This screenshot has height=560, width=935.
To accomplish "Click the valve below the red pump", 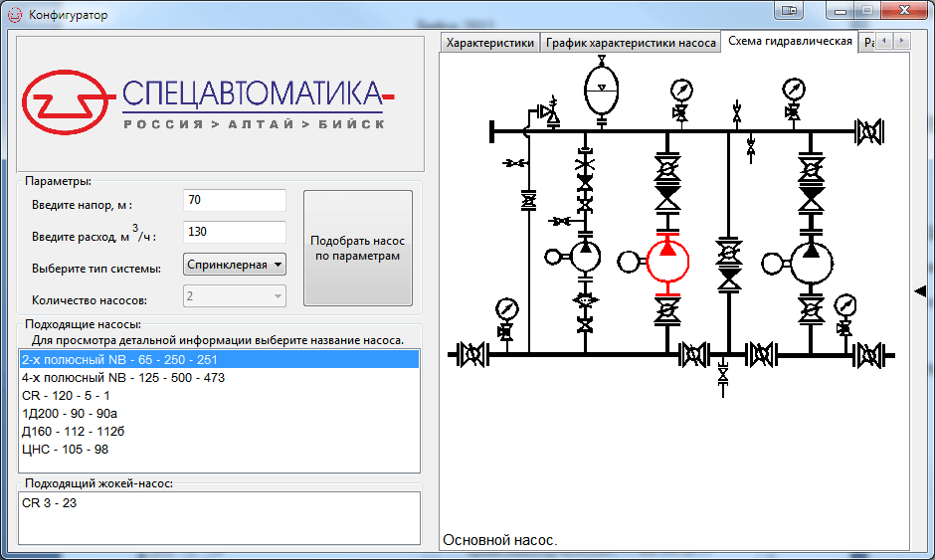I will tap(667, 312).
